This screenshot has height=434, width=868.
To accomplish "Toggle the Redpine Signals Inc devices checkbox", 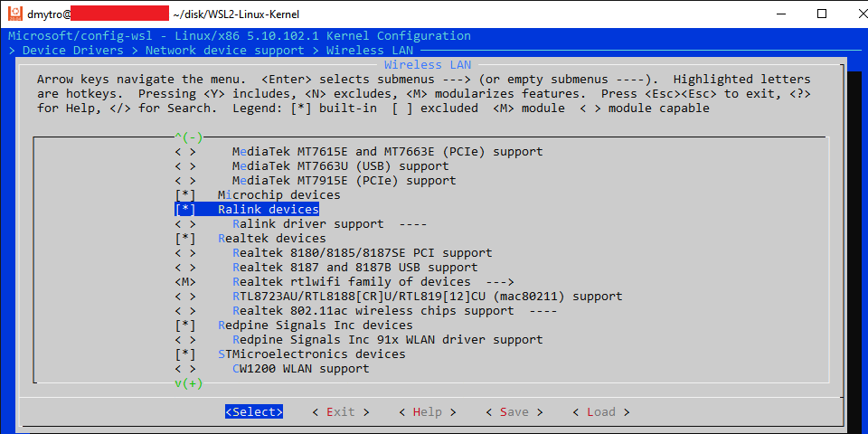I will [x=185, y=325].
